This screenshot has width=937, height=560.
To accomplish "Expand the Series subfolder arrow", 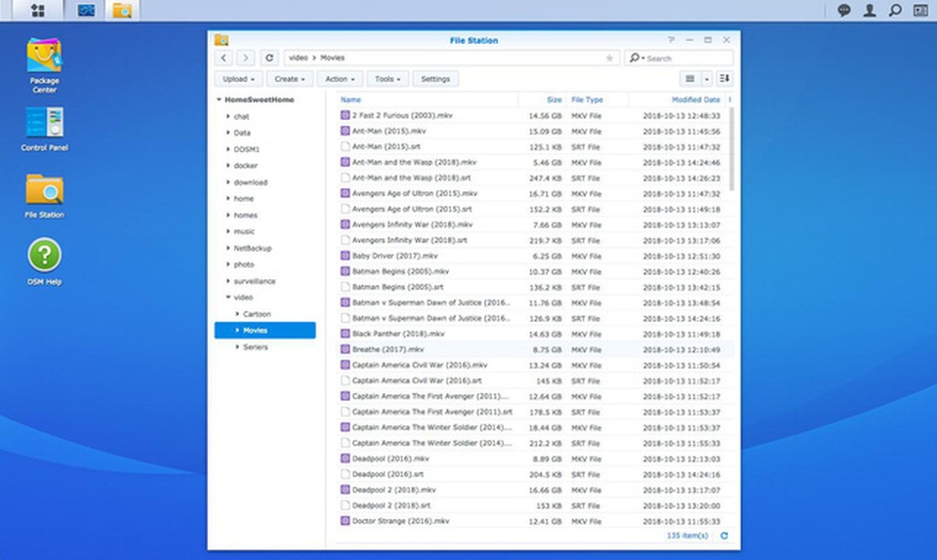I will coord(237,346).
